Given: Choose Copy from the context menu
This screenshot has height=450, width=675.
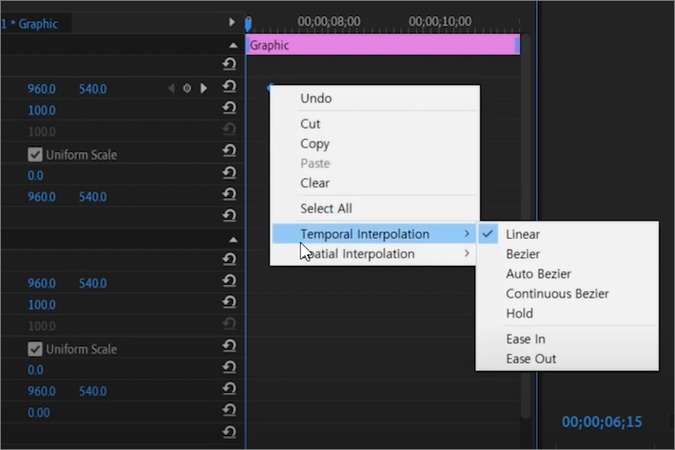Looking at the screenshot, I should (x=315, y=144).
